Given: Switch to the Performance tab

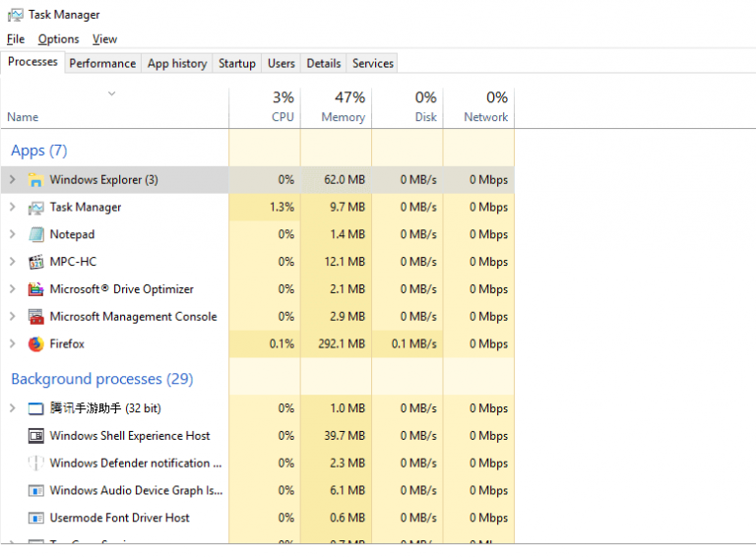Looking at the screenshot, I should [102, 64].
